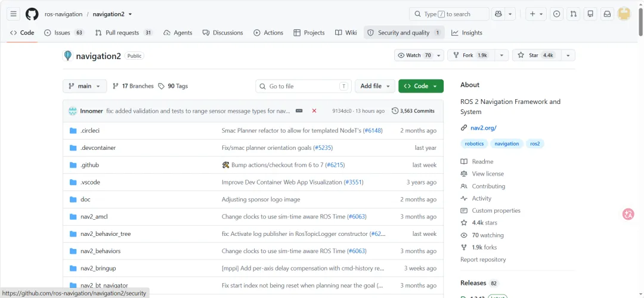This screenshot has height=298, width=644.
Task: Open 90 Tags link
Action: click(x=173, y=86)
